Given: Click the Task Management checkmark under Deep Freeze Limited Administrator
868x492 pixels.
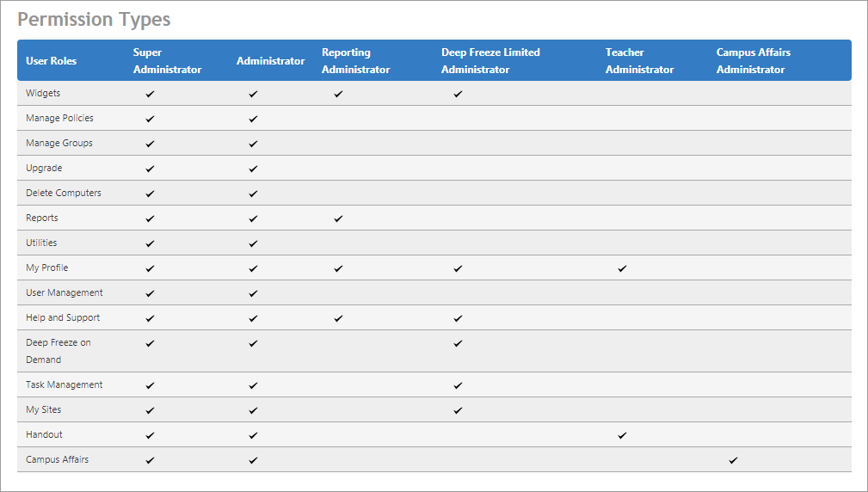Looking at the screenshot, I should [458, 385].
